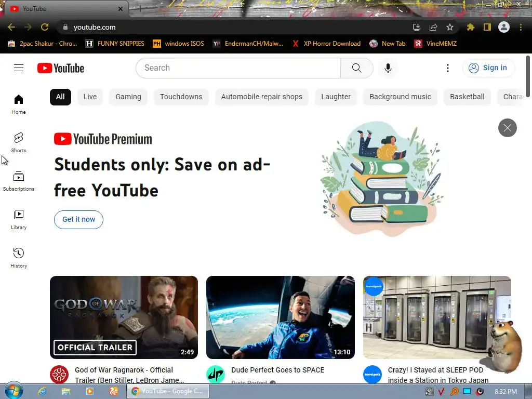Open Subscriptions in sidebar

[x=19, y=181]
